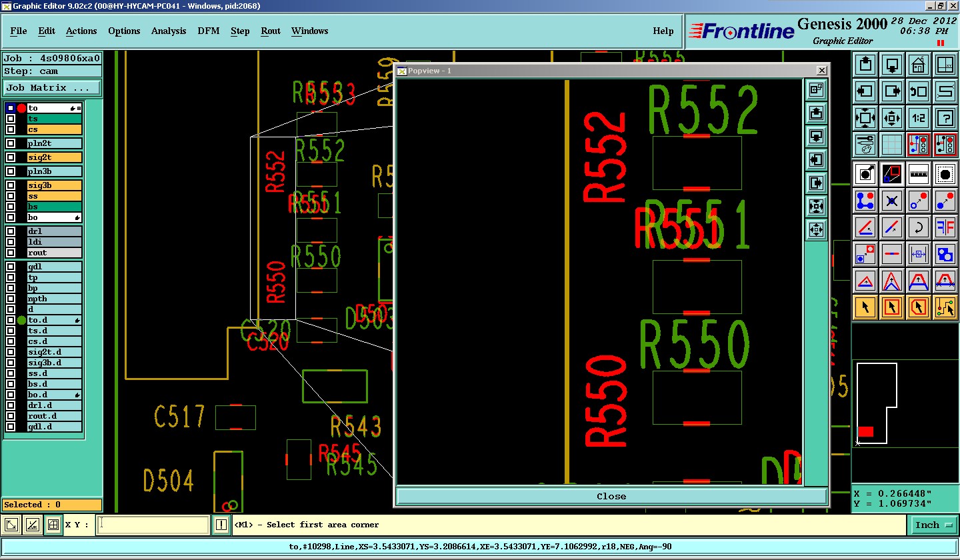
Task: Click the exclamation mark button
Action: [221, 525]
